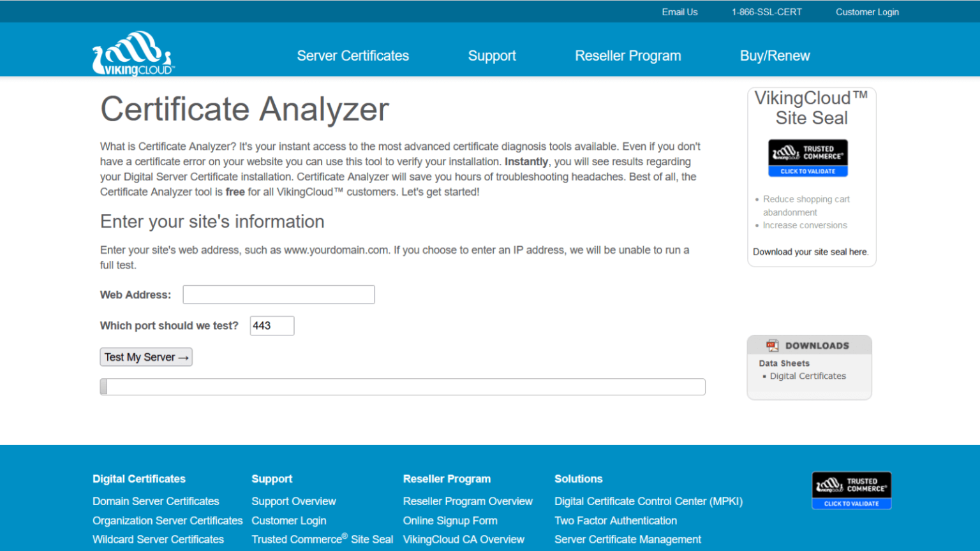Viewport: 980px width, 551px height.
Task: Click the Email Us link
Action: pyautogui.click(x=679, y=12)
